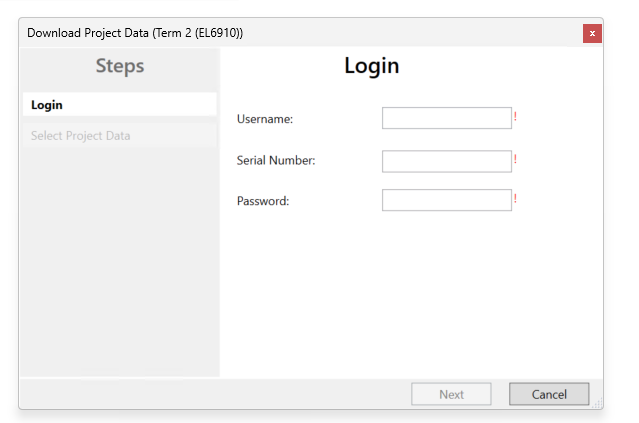The height and width of the screenshot is (423, 639).
Task: Click the Password input field
Action: point(447,200)
